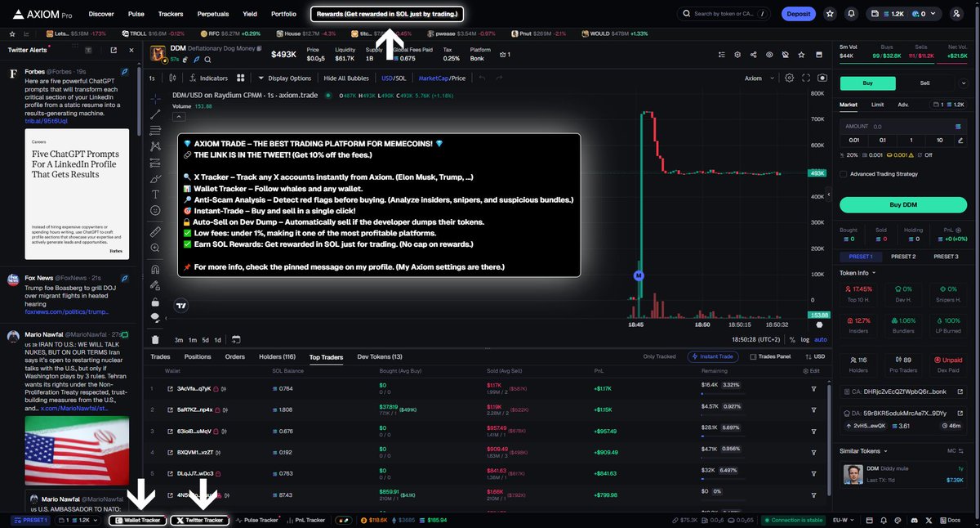The height and width of the screenshot is (528, 980).
Task: Open the Similar Tokens MC sort dropdown
Action: click(954, 450)
